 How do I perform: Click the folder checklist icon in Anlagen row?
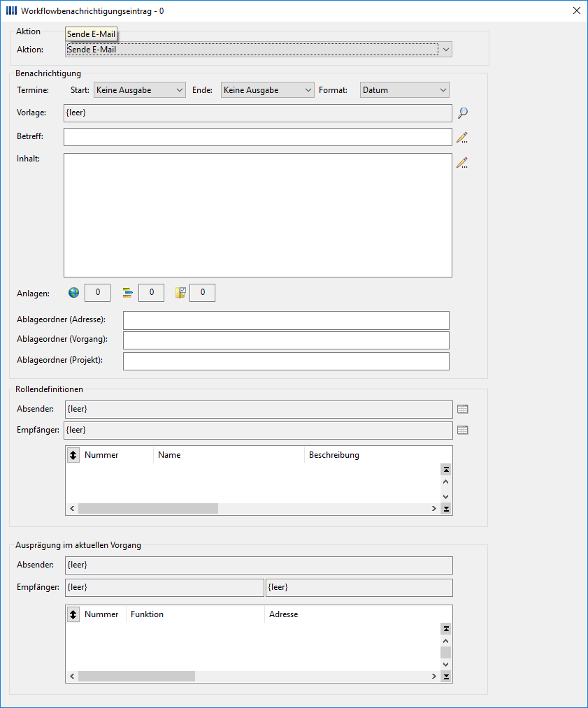coord(180,293)
